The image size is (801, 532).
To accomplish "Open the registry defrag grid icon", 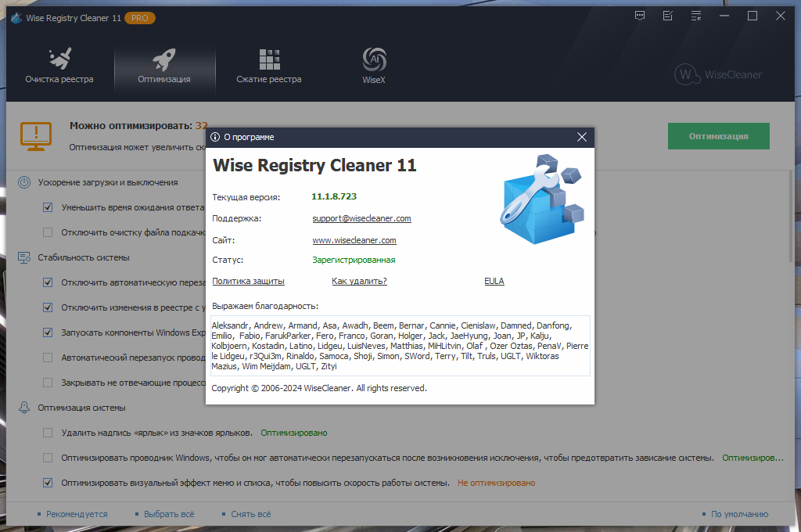I will [x=269, y=59].
